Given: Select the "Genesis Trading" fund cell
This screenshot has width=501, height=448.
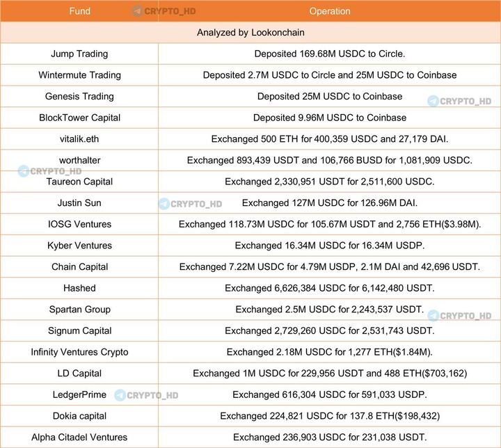Looking at the screenshot, I should pos(79,96).
